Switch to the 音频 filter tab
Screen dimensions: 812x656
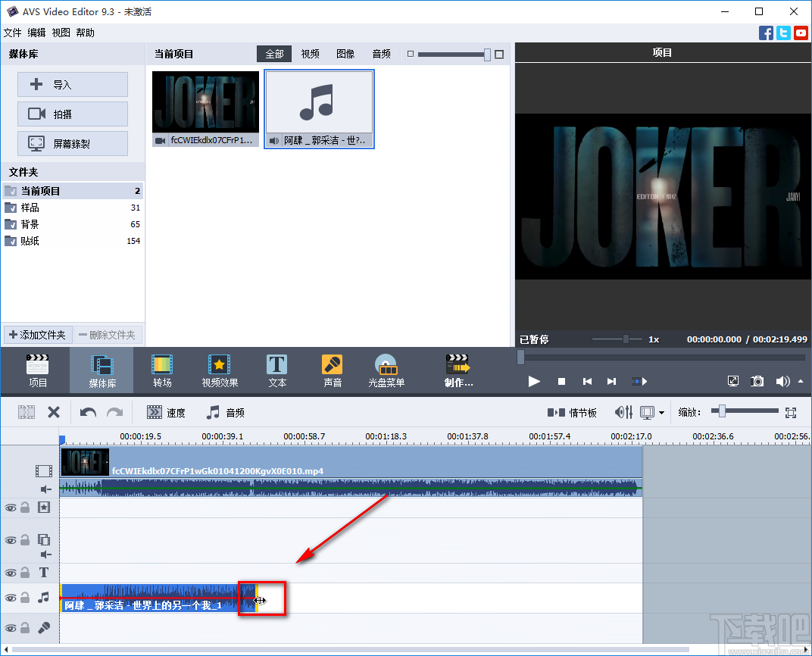tap(380, 54)
